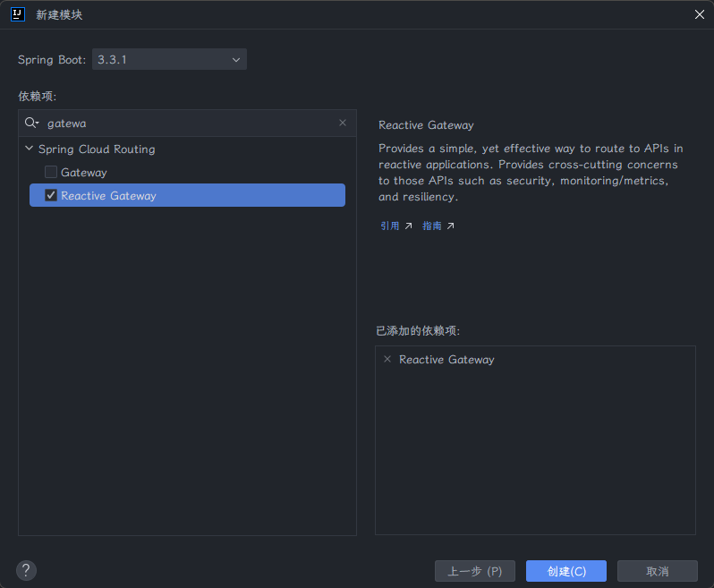
Task: Open the Spring Boot version dropdown
Action: pyautogui.click(x=169, y=59)
